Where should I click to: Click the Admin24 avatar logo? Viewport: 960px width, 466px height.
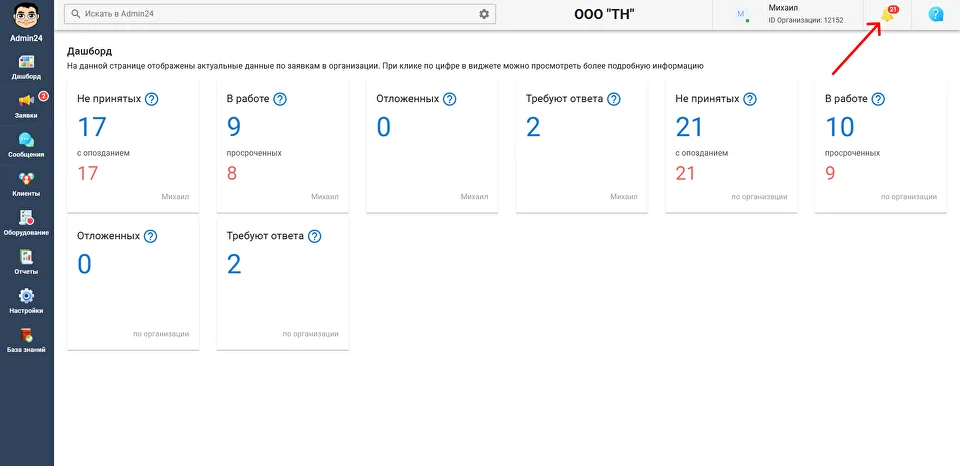pyautogui.click(x=26, y=17)
